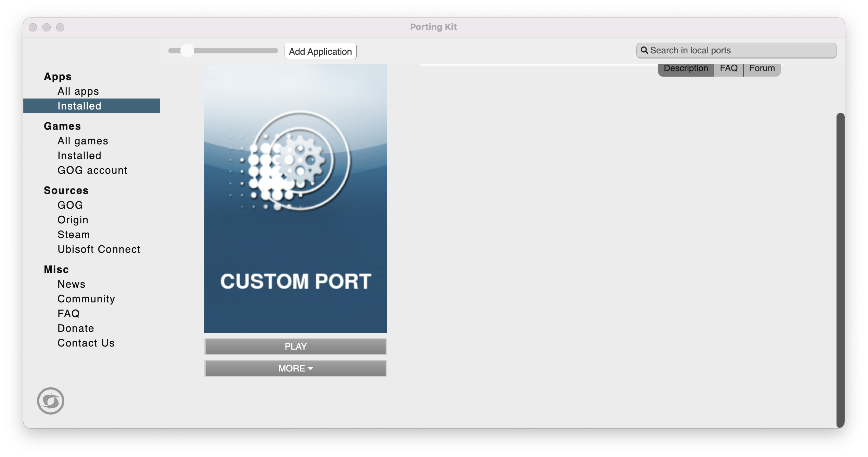Image resolution: width=868 pixels, height=457 pixels.
Task: Open the MORE dropdown menu
Action: 295,368
